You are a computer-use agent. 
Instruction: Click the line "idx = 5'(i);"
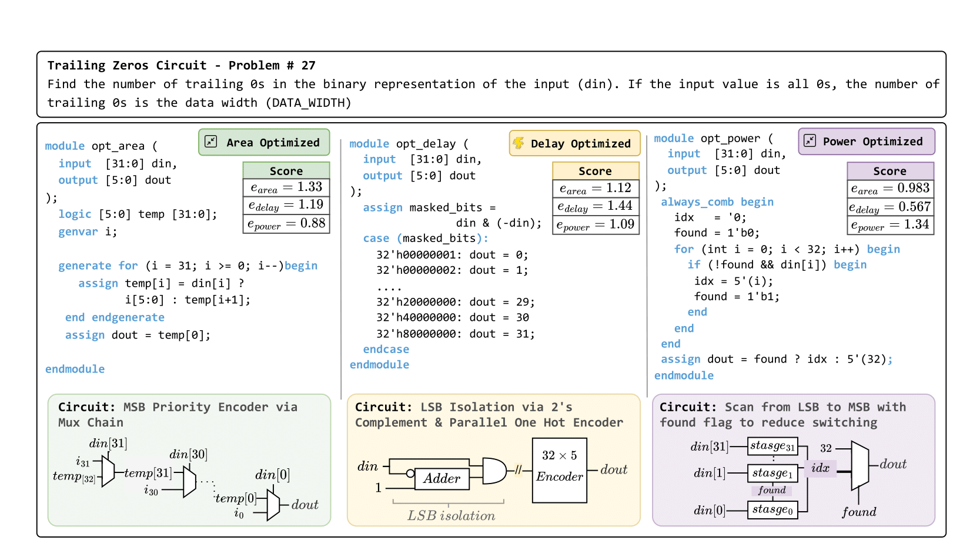pyautogui.click(x=734, y=281)
